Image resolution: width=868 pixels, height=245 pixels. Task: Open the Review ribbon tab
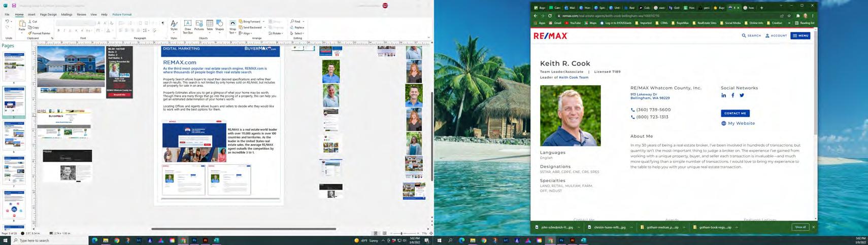[81, 15]
